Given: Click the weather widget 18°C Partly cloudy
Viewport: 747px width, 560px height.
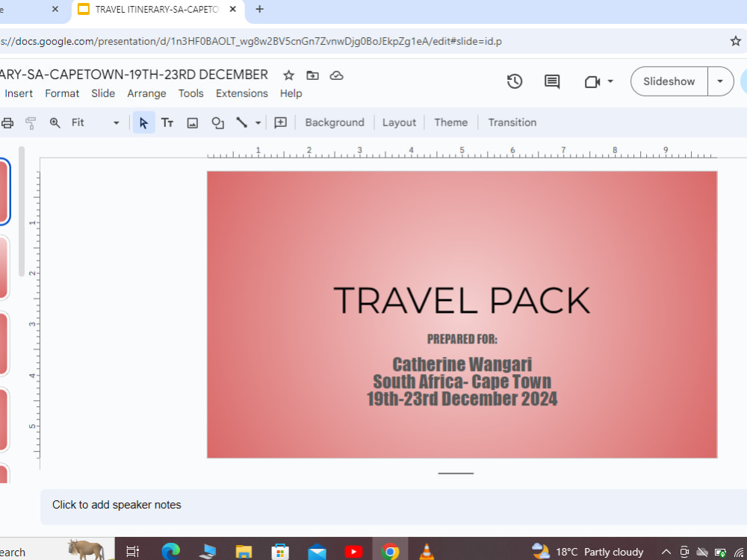Looking at the screenshot, I should pos(587,552).
